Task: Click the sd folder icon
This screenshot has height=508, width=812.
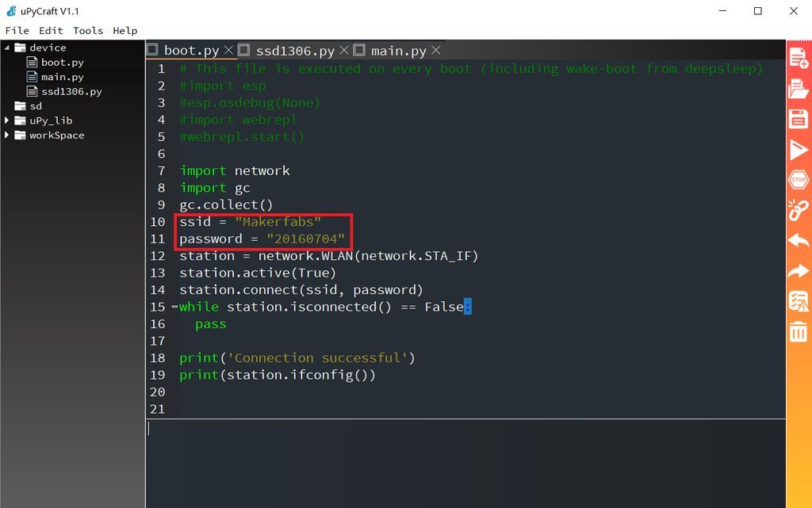Action: coord(20,105)
